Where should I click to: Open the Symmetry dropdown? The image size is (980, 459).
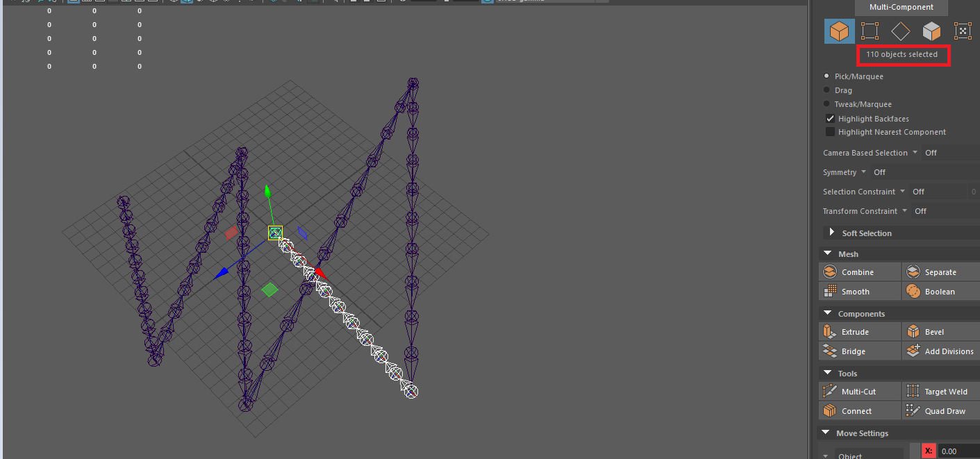point(863,172)
